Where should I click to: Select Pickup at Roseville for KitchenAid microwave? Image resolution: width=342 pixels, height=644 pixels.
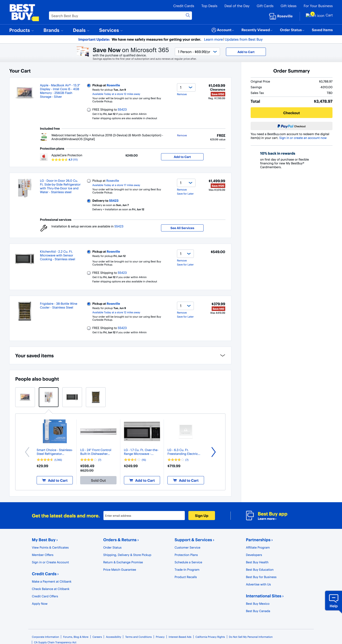tap(89, 252)
